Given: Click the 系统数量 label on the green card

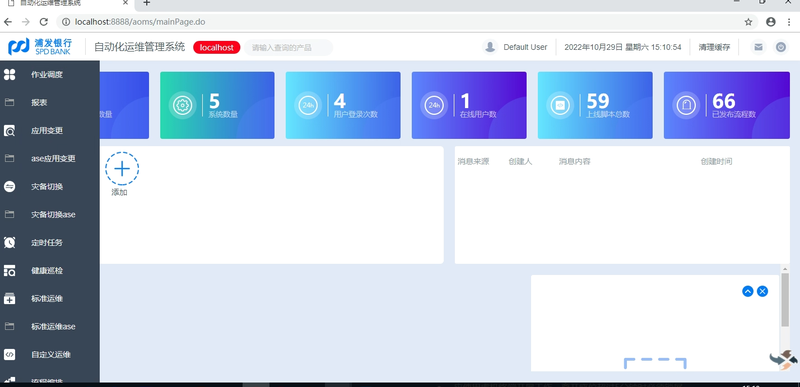Looking at the screenshot, I should tap(223, 115).
